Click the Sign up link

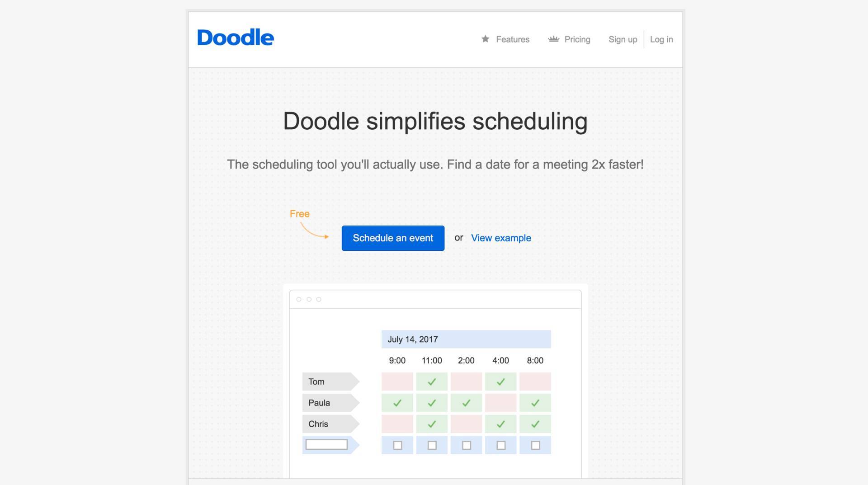(x=623, y=39)
